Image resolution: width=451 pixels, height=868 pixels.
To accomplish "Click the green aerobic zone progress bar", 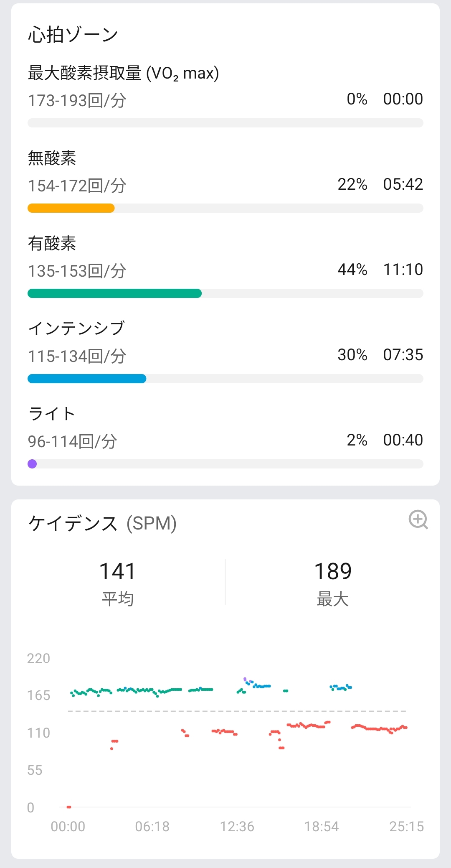I will 114,293.
